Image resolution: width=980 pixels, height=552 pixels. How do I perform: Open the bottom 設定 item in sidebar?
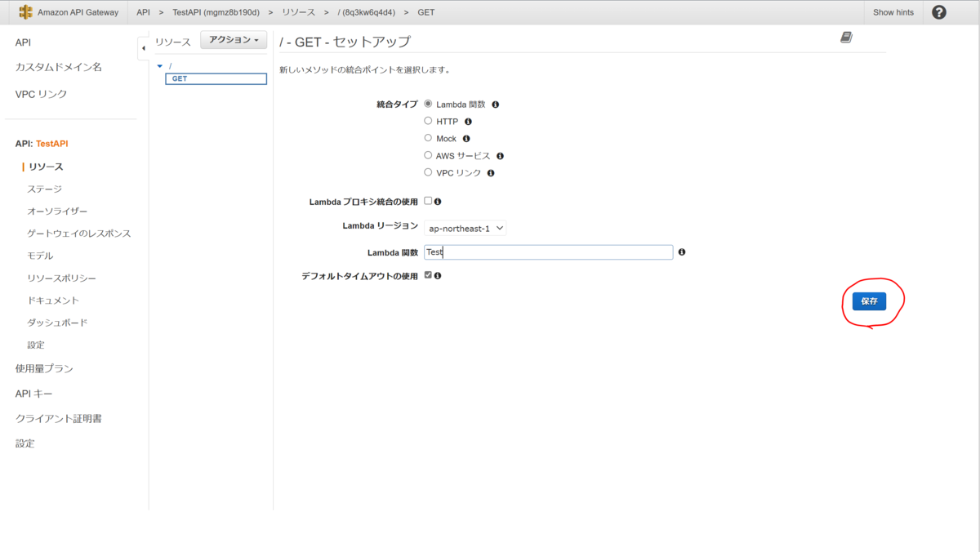coord(24,443)
